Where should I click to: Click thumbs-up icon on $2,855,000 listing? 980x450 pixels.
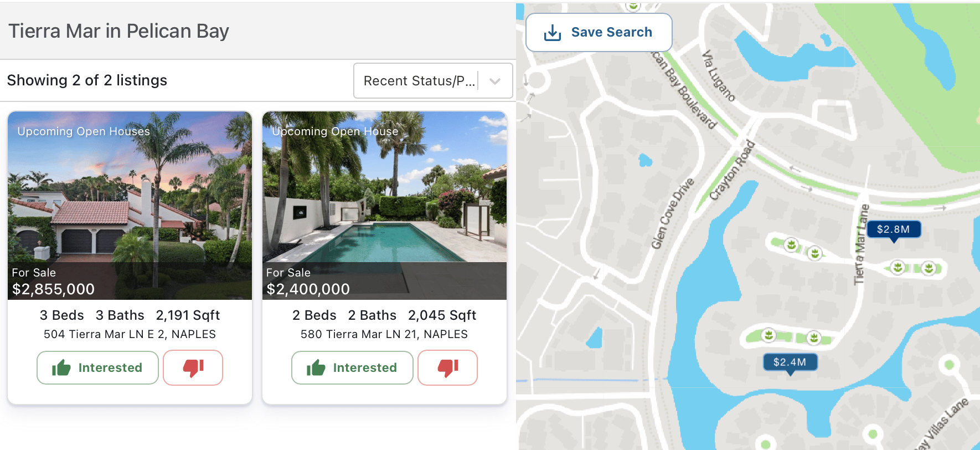(61, 367)
